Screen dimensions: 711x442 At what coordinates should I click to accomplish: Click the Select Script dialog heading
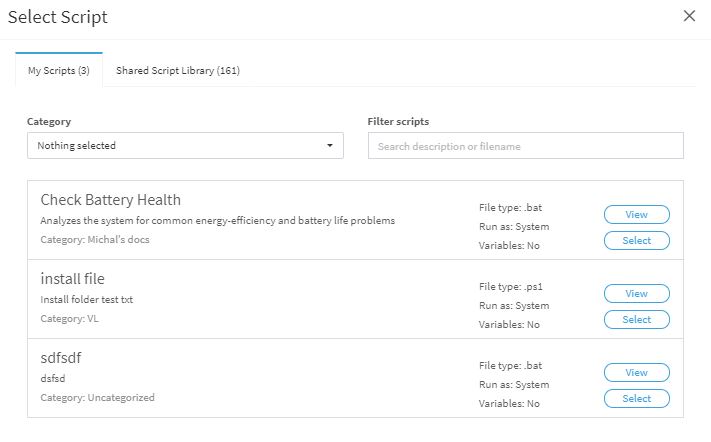coord(58,17)
